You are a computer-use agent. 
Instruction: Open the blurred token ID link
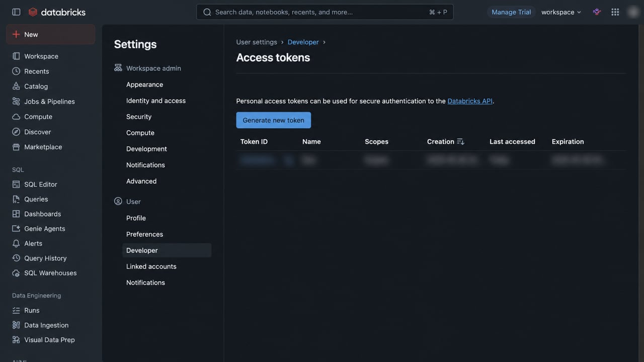point(257,160)
